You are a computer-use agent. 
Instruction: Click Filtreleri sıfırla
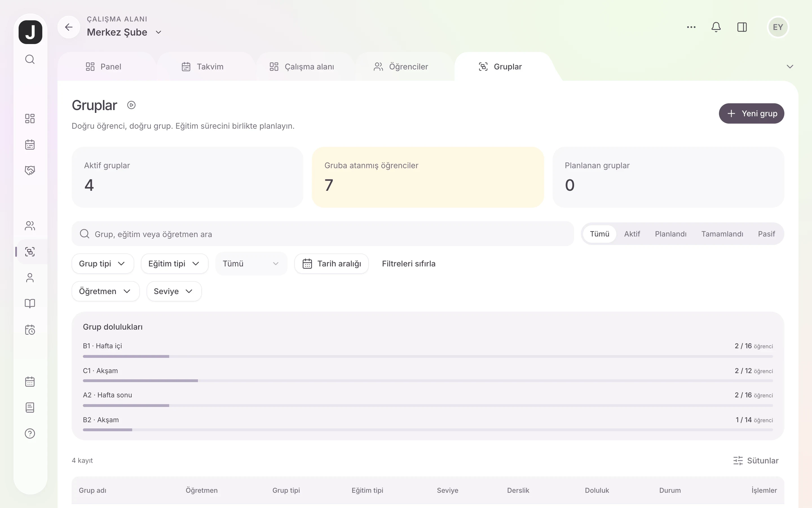coord(408,264)
